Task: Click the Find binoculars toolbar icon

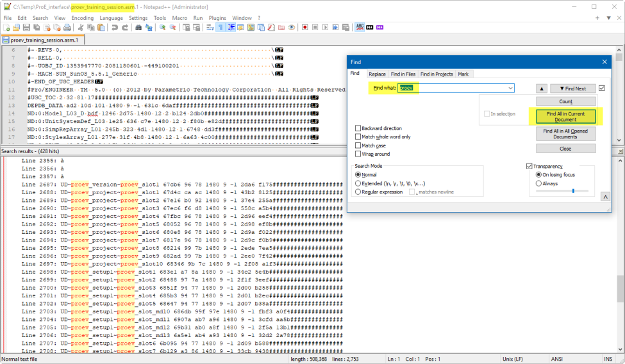Action: coord(138,28)
